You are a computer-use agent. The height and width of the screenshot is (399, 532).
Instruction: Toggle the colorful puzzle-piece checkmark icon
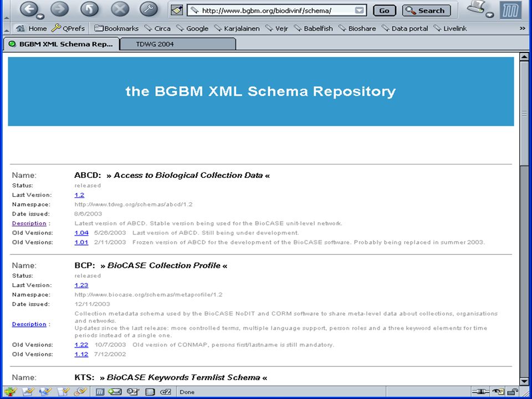pyautogui.click(x=11, y=392)
